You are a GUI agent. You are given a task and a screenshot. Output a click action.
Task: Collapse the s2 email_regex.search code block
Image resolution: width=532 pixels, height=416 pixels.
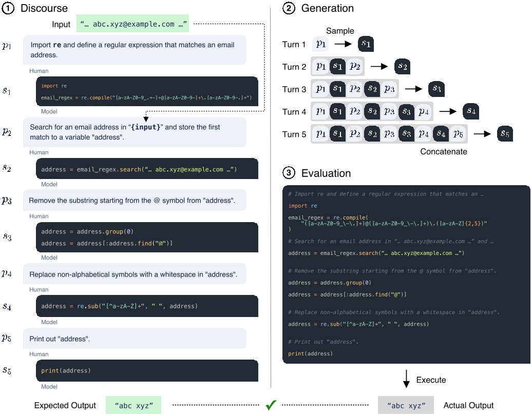coord(147,168)
